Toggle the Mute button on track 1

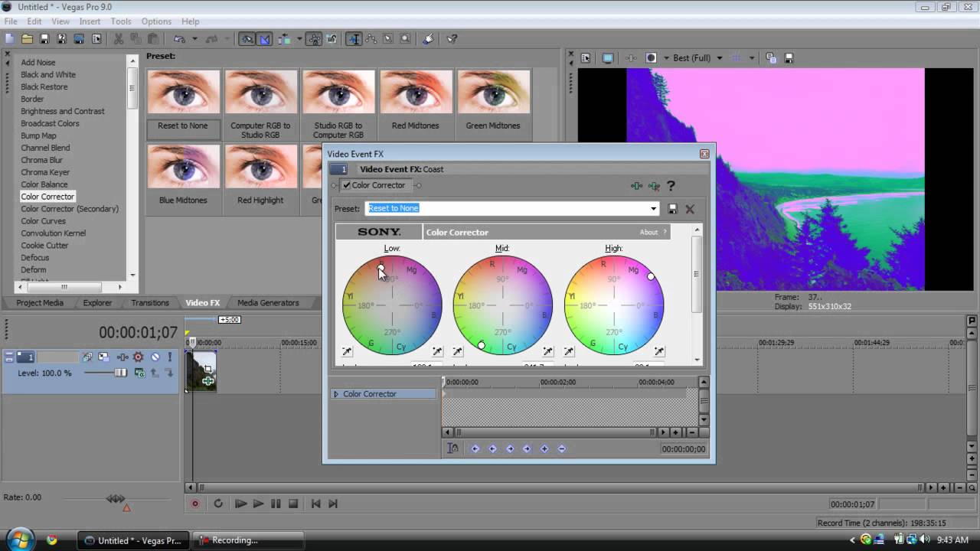click(x=155, y=357)
